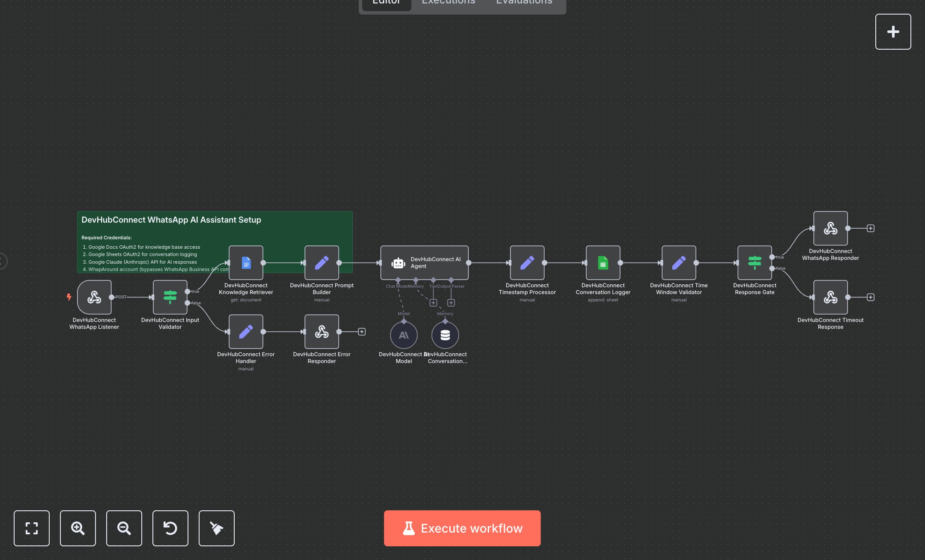The height and width of the screenshot is (560, 925).
Task: Select the Anthropic AI Model sub-node
Action: 403,335
